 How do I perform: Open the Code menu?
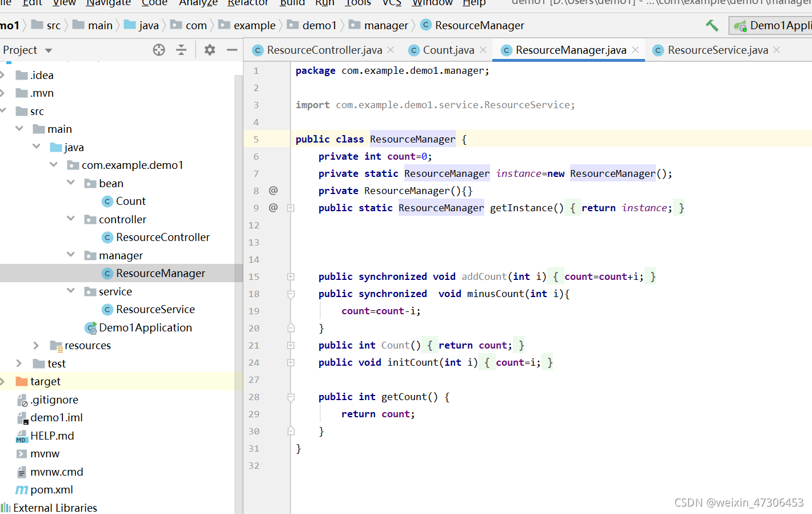[x=154, y=3]
